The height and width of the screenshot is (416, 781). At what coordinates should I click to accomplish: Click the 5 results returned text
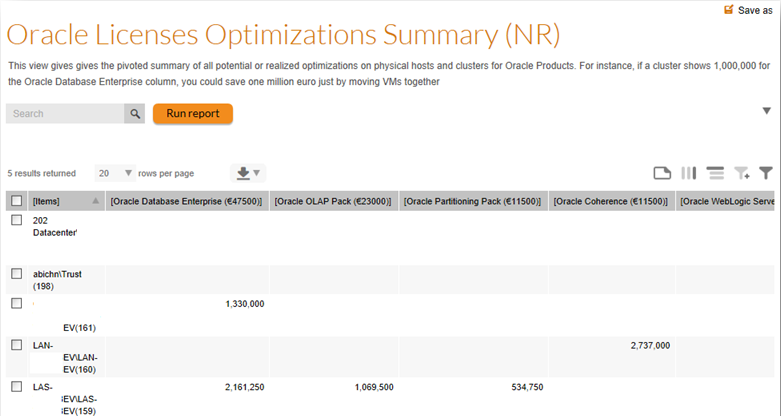[41, 173]
